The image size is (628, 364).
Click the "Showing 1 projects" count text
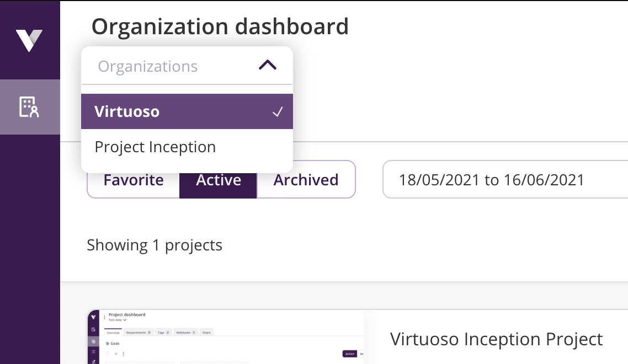pos(155,245)
